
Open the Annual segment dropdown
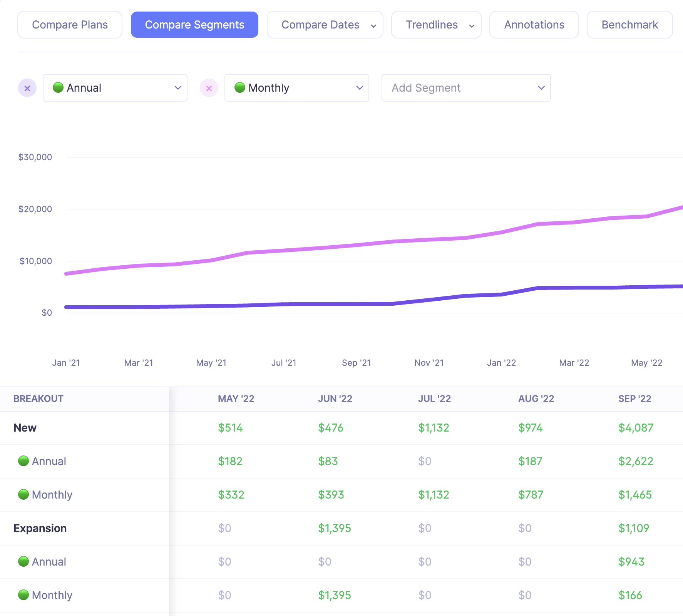coord(115,88)
